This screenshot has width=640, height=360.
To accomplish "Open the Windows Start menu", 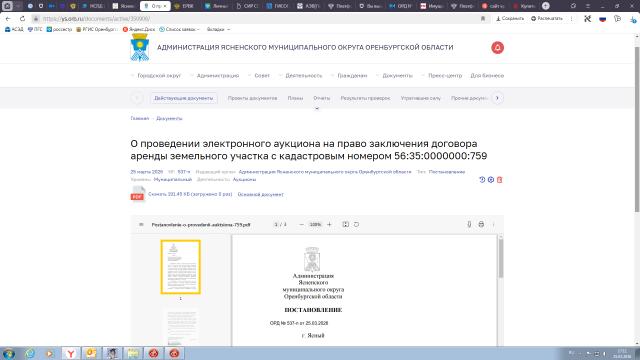I will pos(9,353).
